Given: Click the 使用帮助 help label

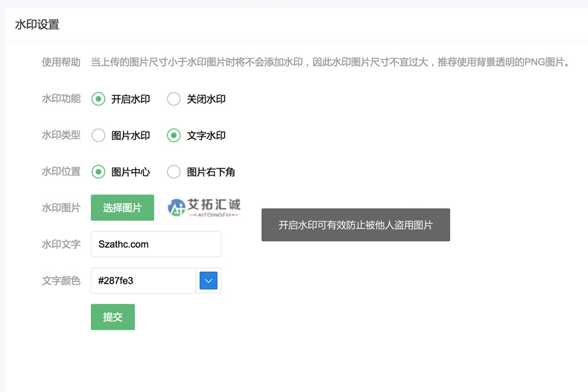Looking at the screenshot, I should click(60, 62).
